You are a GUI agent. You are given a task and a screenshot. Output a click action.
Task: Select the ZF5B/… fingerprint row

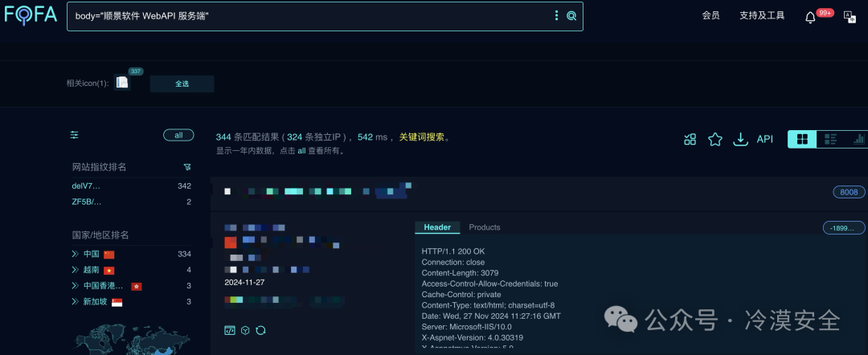point(131,202)
